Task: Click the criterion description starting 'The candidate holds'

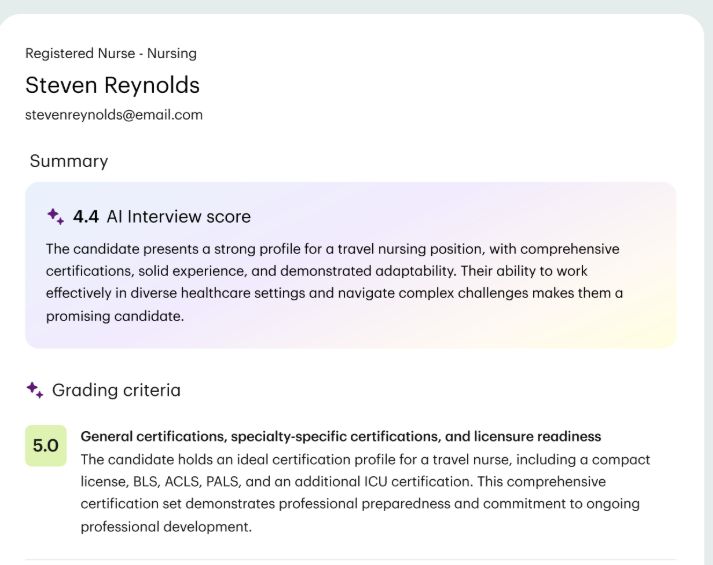Action: 365,460
